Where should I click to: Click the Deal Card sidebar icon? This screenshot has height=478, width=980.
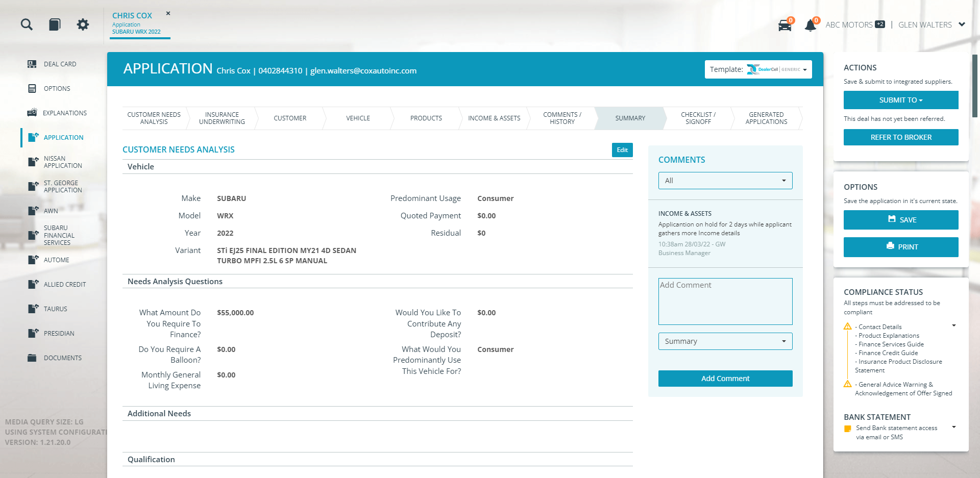click(32, 64)
